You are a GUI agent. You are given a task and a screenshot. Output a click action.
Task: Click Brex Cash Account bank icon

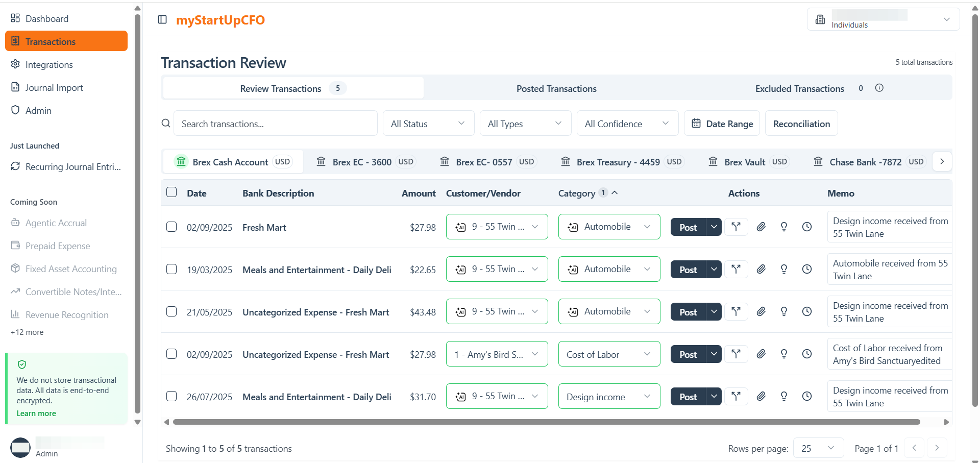(181, 161)
